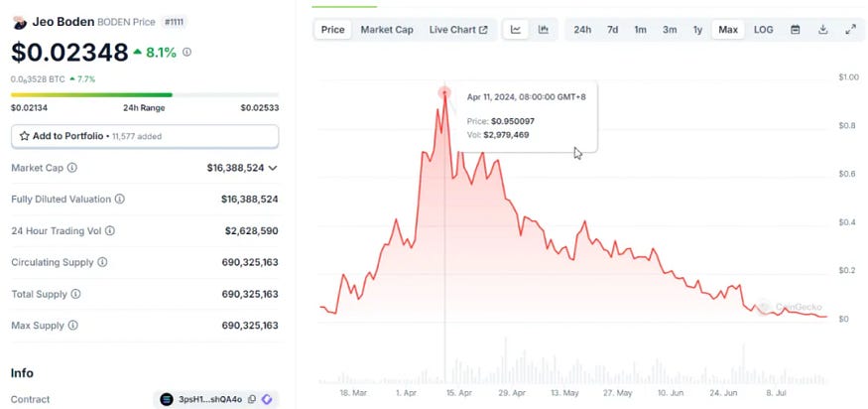Select the Price tab

pyautogui.click(x=333, y=30)
